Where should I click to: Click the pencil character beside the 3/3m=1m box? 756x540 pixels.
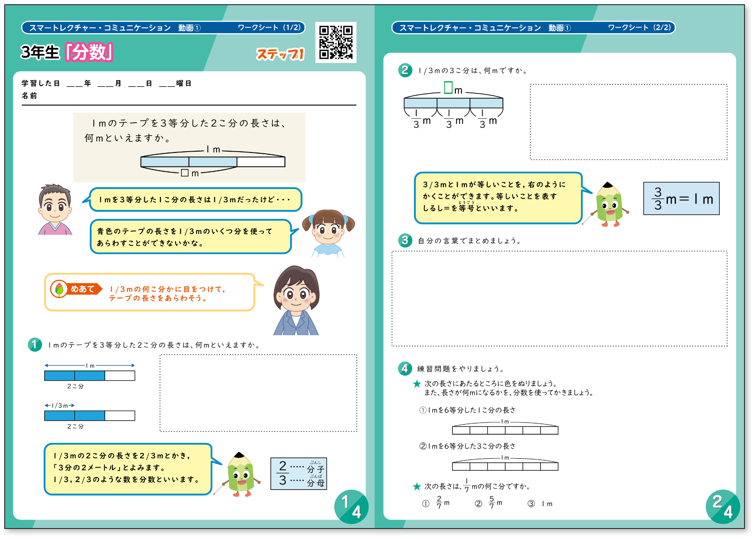(x=609, y=204)
